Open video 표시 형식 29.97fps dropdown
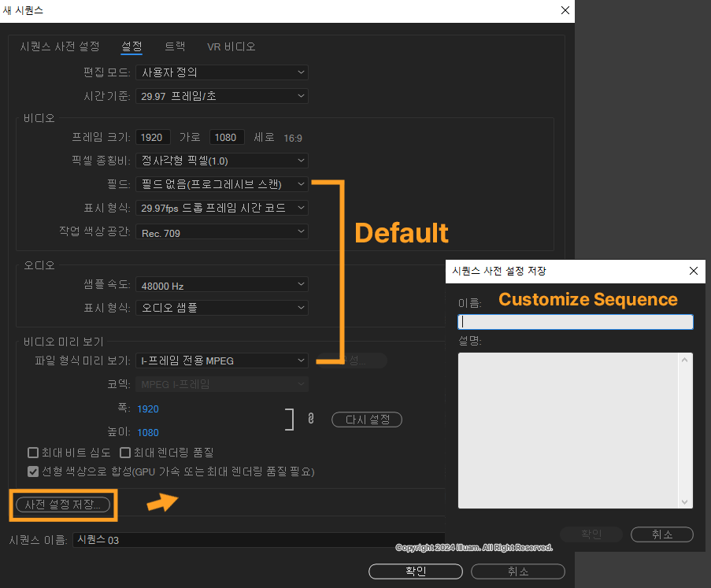The height and width of the screenshot is (588, 711). pos(222,208)
